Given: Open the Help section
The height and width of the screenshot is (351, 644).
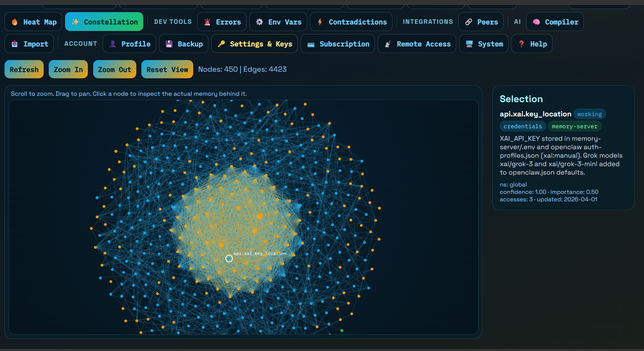Looking at the screenshot, I should tap(532, 44).
